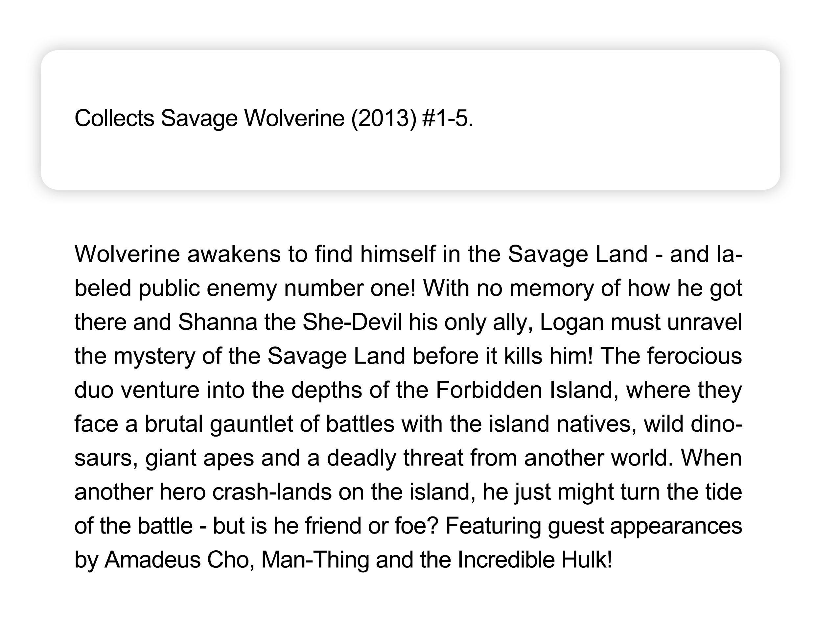This screenshot has width=815, height=644.
Task: Click the phrase "Incredible Hulk!" ending the paragraph
Action: click(535, 560)
